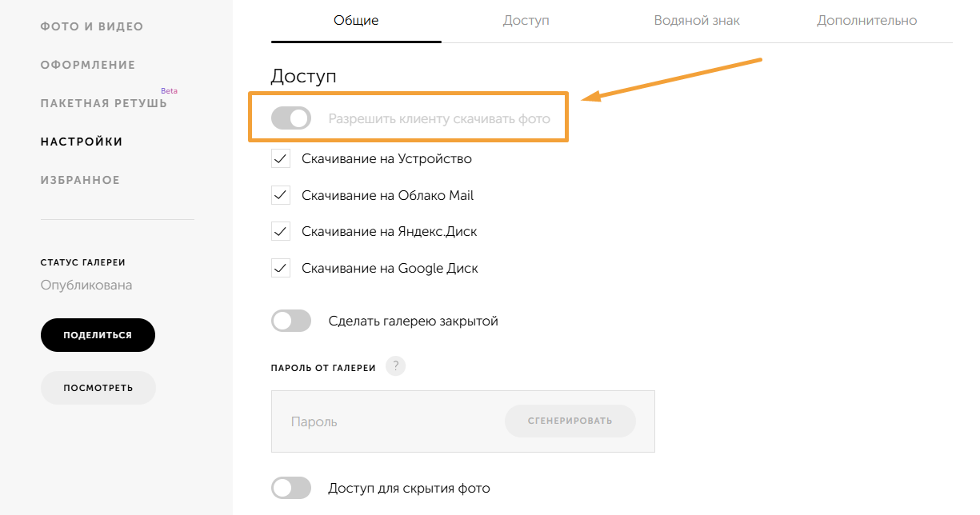980x515 pixels.
Task: Open 'Пакетная ретушь' Beta section
Action: (x=104, y=103)
